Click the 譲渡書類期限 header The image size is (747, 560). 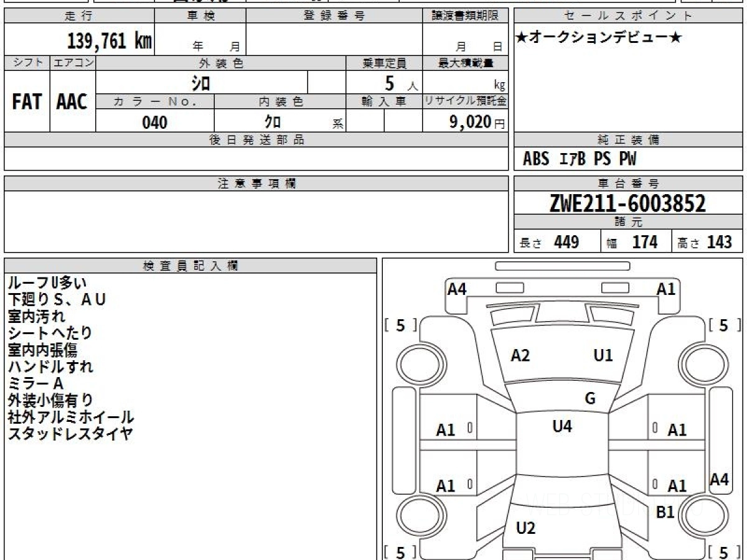coord(466,16)
